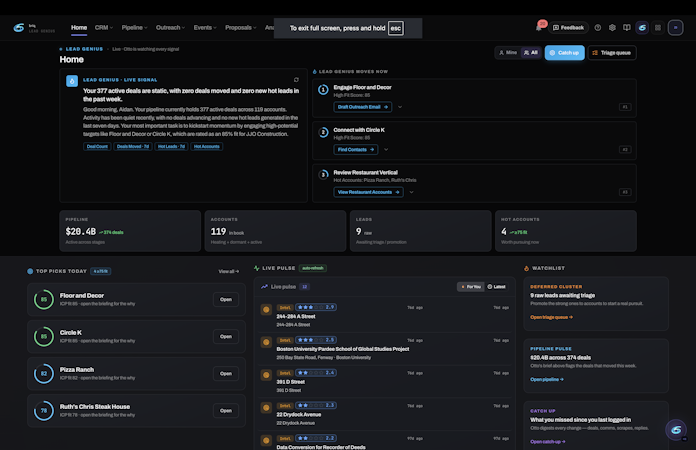Click the Otto assistant icon in the top bar

coord(642,28)
